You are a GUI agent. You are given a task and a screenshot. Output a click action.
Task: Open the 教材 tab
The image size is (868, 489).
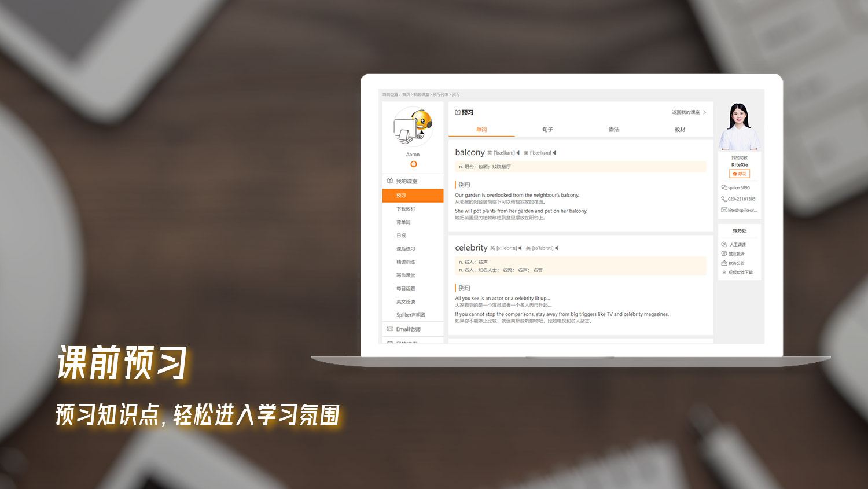pos(679,130)
